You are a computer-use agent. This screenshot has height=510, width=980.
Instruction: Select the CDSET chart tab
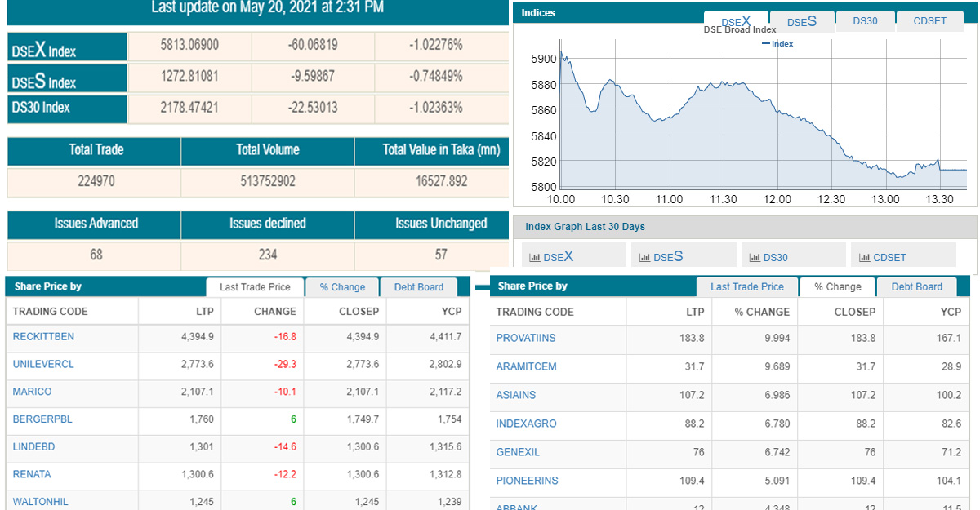(x=929, y=21)
